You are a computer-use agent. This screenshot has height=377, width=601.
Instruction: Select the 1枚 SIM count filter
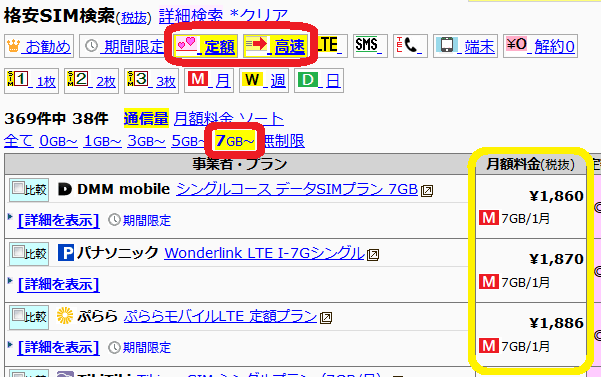pyautogui.click(x=31, y=81)
